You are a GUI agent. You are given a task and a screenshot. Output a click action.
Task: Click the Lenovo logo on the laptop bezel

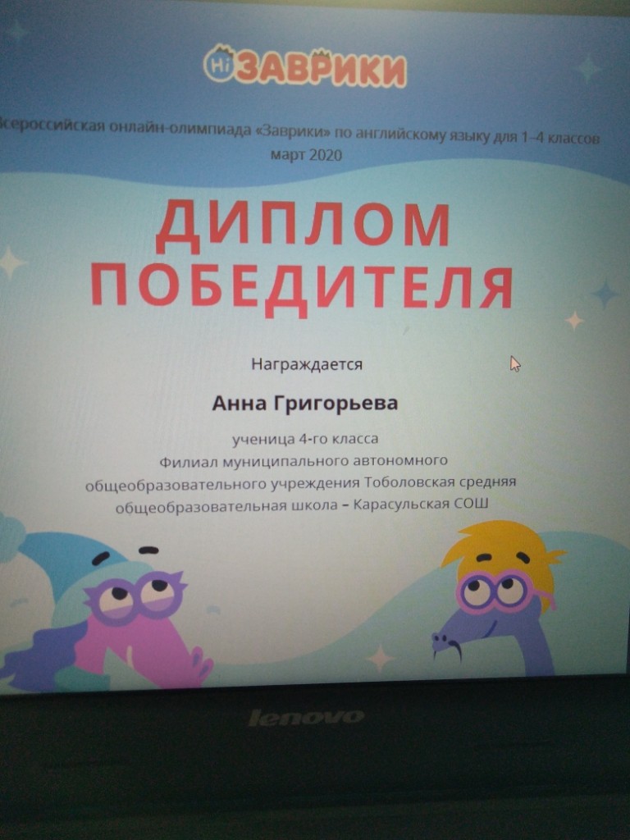306,717
